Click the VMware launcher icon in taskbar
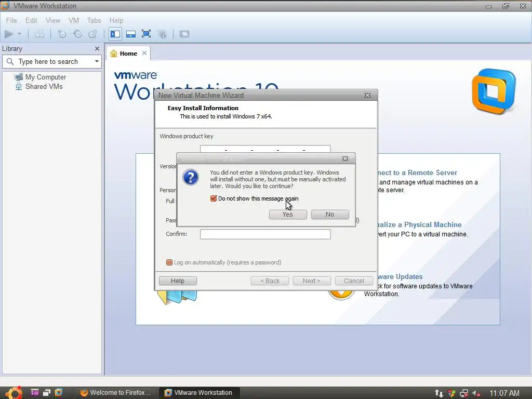The height and width of the screenshot is (399, 532). point(59,393)
